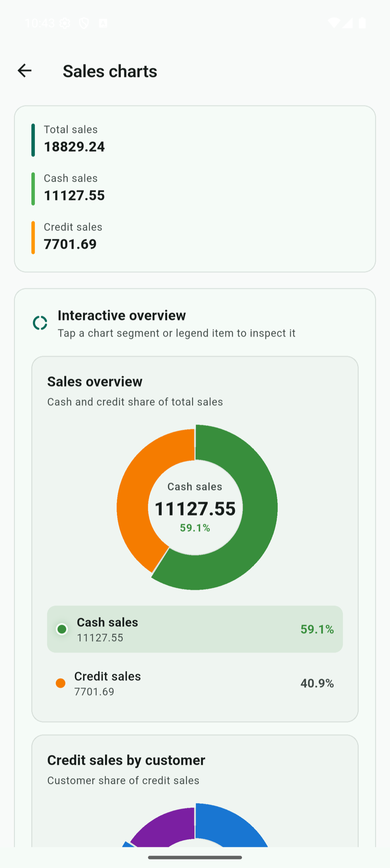Tap the 'Interactive overview' heading
This screenshot has height=868, width=390.
click(x=122, y=315)
